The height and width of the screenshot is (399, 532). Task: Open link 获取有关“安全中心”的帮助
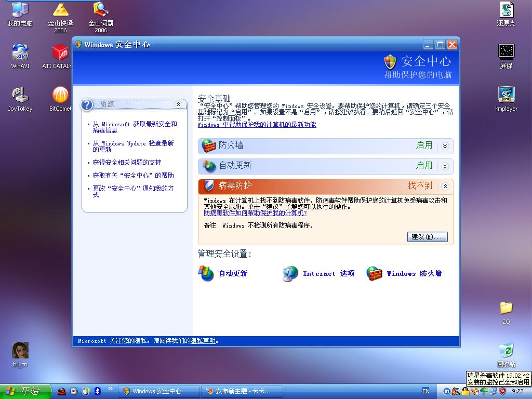point(133,176)
